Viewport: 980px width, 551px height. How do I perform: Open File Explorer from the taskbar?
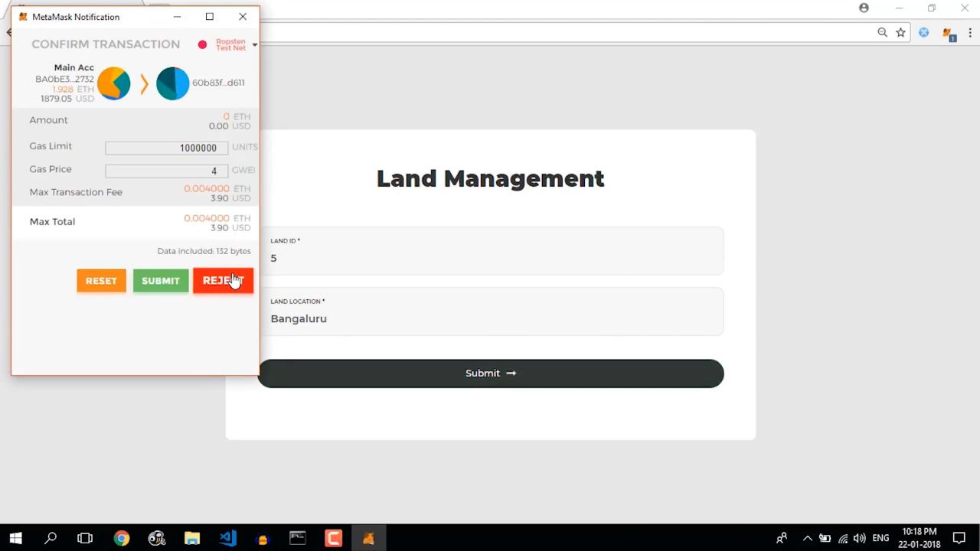coord(192,539)
